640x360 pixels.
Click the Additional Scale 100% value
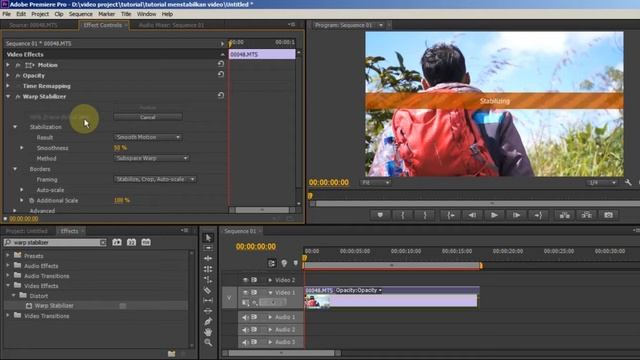(x=122, y=200)
